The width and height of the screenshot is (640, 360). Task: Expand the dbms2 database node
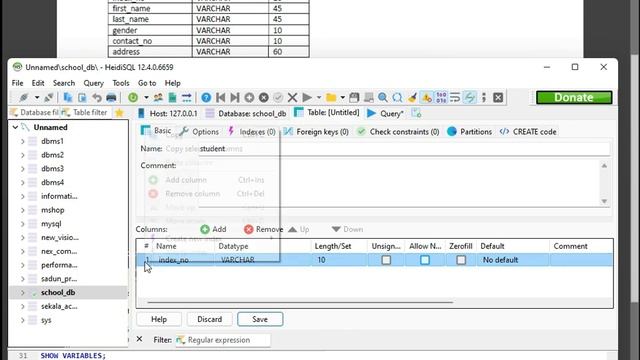[x=22, y=155]
